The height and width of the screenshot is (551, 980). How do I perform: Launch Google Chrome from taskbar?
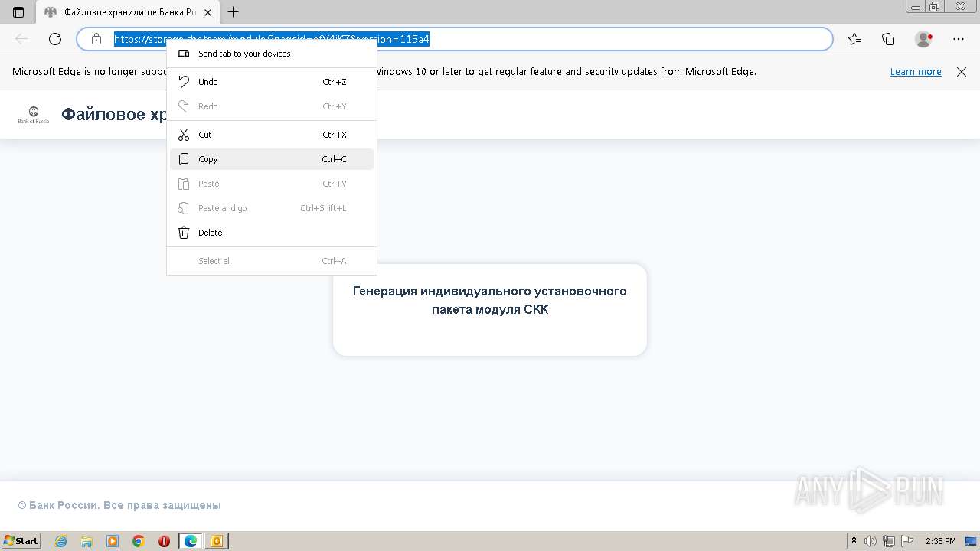tap(139, 541)
